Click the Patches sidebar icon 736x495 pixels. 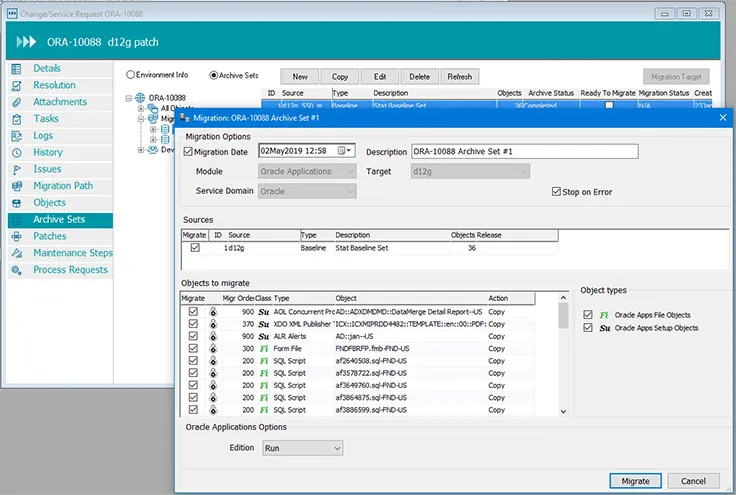(x=16, y=237)
